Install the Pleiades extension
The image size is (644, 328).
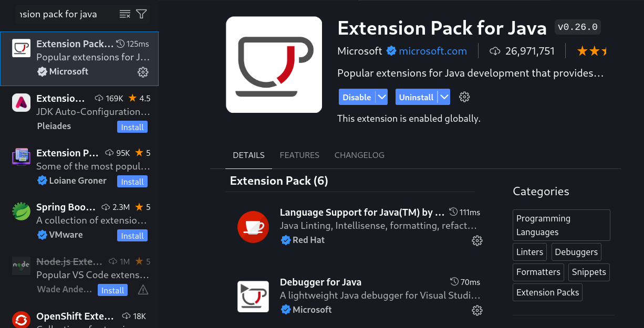click(x=132, y=127)
